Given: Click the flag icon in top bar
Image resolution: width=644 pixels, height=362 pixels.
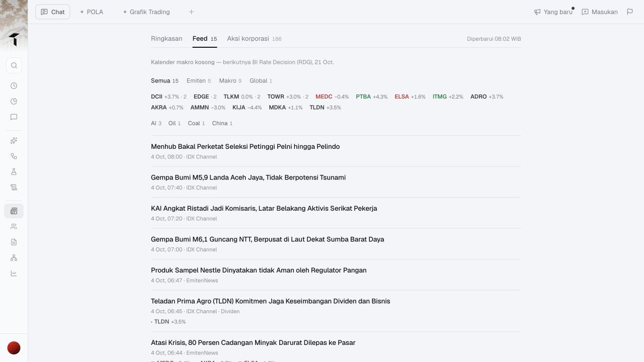Looking at the screenshot, I should coord(630,12).
